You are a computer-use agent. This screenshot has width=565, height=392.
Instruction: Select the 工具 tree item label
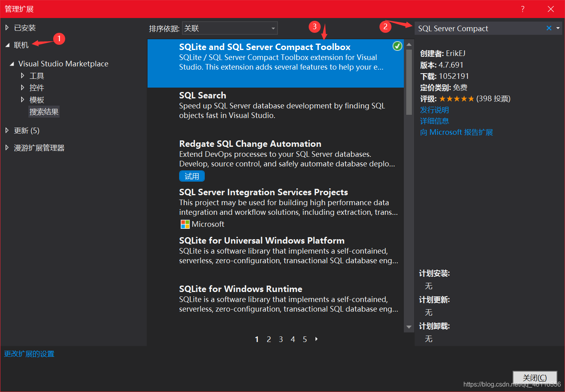tap(37, 76)
